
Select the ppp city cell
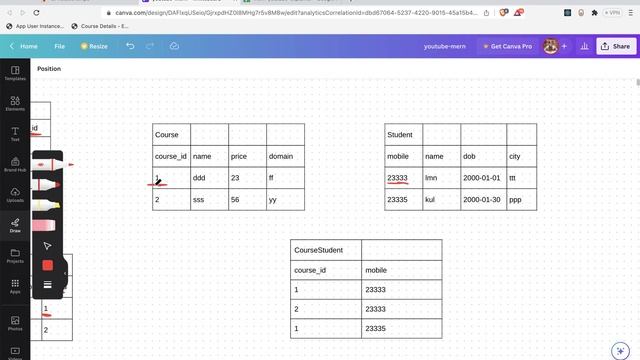click(x=522, y=200)
